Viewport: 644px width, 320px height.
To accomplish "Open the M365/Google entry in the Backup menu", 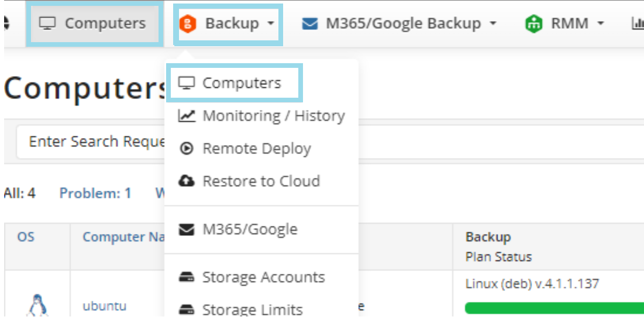I will (x=249, y=229).
